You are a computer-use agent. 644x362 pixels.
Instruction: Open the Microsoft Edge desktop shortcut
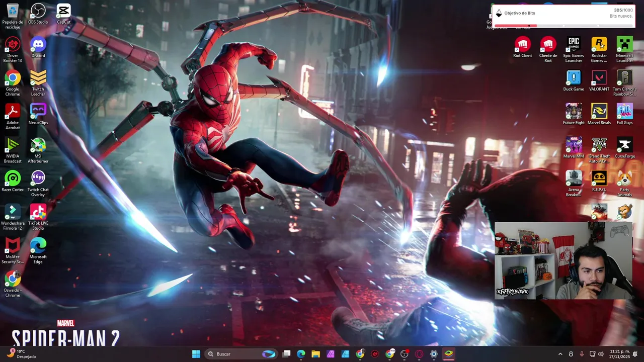[38, 251]
